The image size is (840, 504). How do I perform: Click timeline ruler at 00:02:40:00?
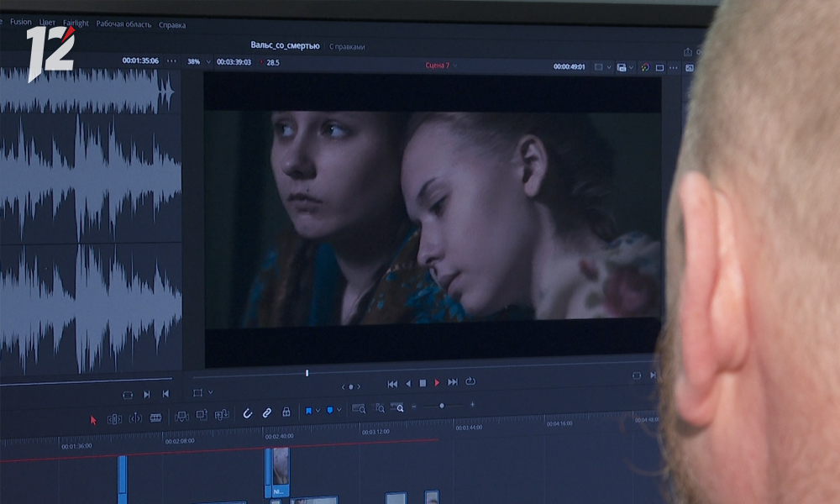tap(279, 437)
